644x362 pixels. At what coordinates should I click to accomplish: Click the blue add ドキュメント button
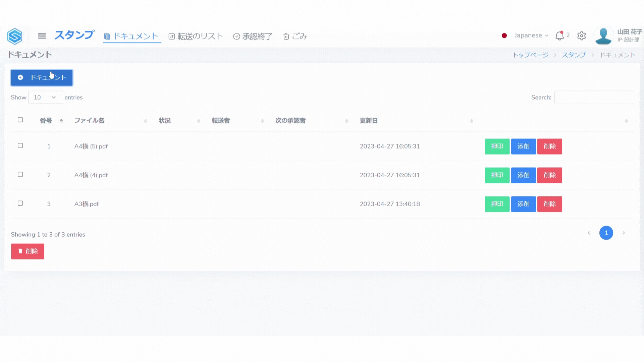click(42, 78)
